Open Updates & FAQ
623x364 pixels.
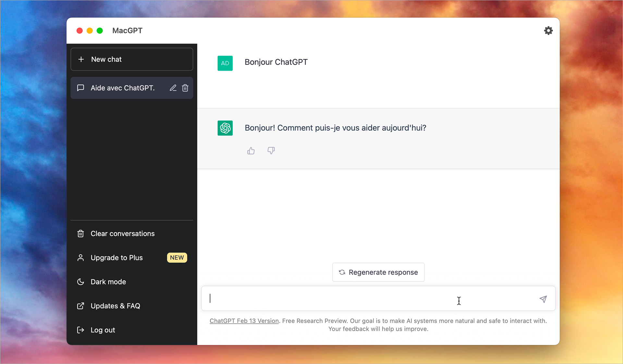click(x=132, y=306)
